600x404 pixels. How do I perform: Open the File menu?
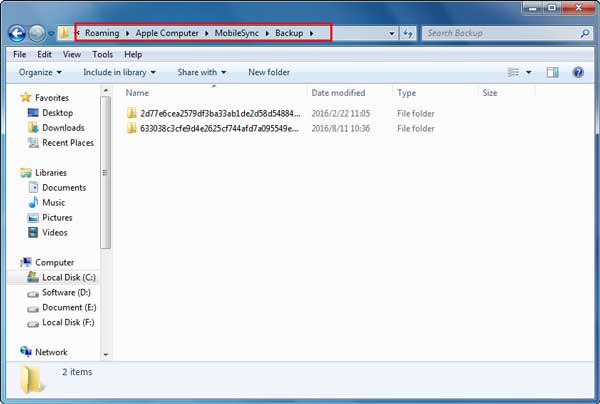[20, 54]
